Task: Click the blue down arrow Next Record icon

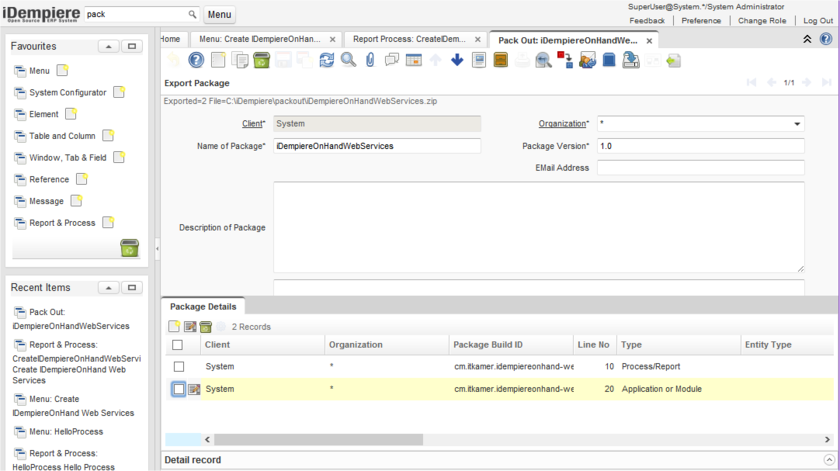Action: [457, 61]
